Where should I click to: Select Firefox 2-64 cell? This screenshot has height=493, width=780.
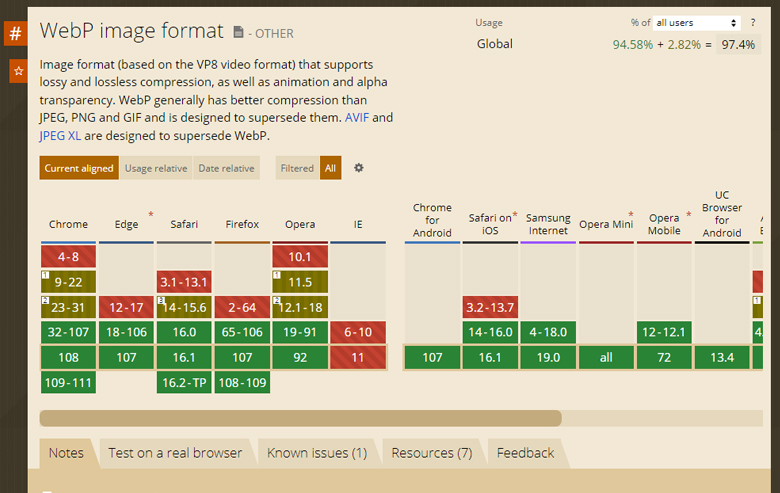(x=242, y=307)
